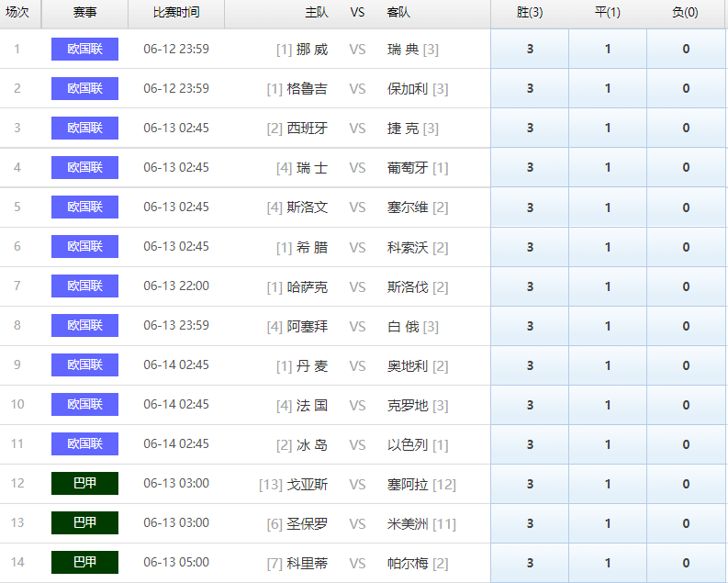Choose win (3) for 哈萨克 vs 斯洛伐

click(x=530, y=286)
